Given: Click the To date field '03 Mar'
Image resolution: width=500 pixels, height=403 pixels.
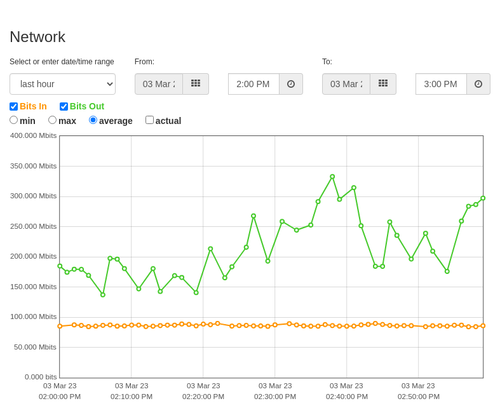Looking at the screenshot, I should point(346,84).
